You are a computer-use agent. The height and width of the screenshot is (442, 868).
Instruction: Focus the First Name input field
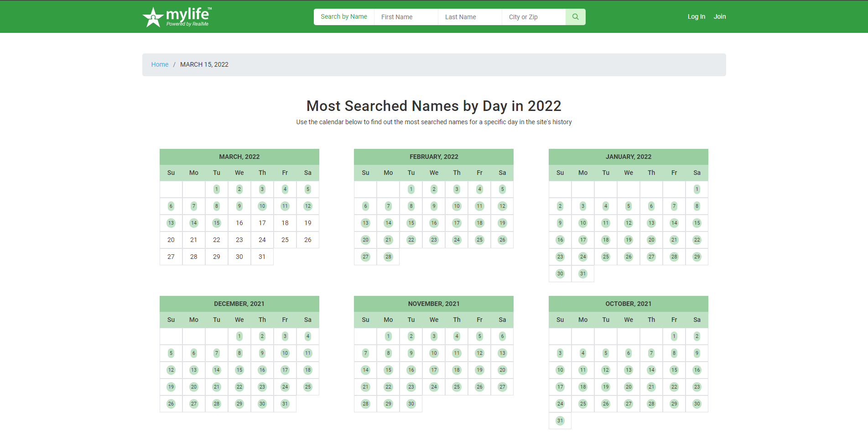[x=405, y=17]
